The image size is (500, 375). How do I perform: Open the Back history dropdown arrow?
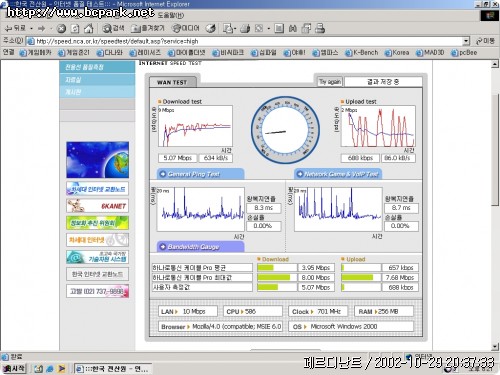click(31, 29)
